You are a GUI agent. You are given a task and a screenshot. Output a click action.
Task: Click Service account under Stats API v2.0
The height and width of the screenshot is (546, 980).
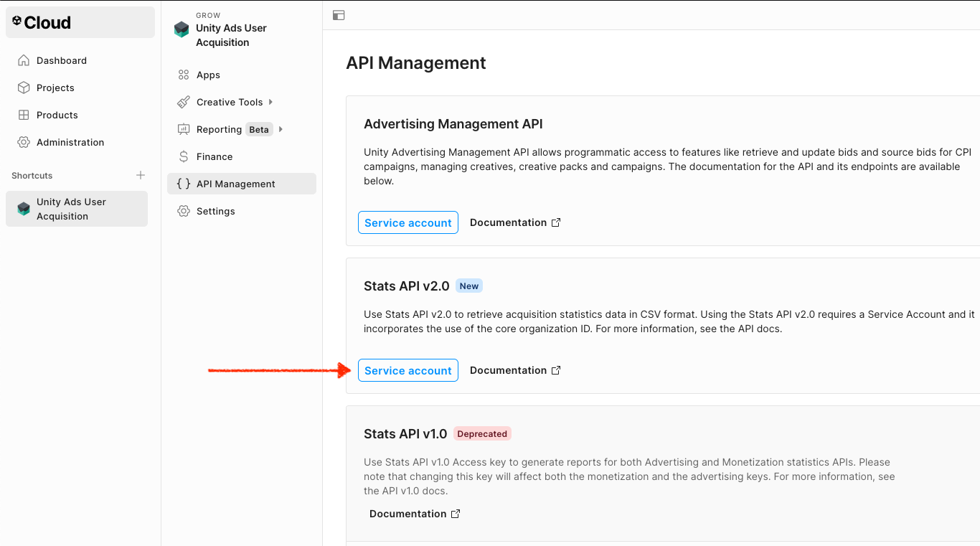tap(407, 370)
